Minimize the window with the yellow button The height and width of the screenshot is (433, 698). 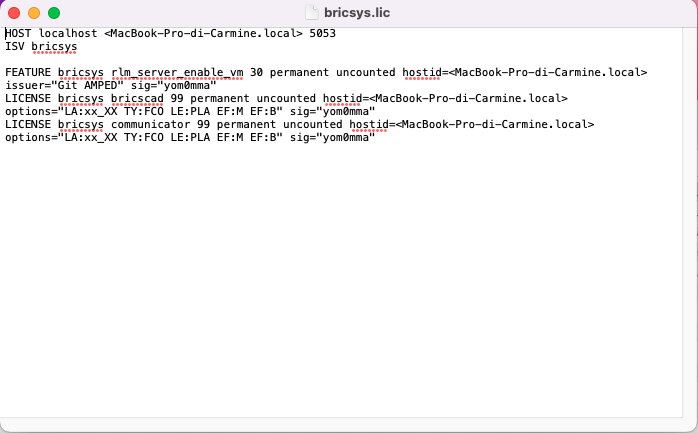point(34,13)
